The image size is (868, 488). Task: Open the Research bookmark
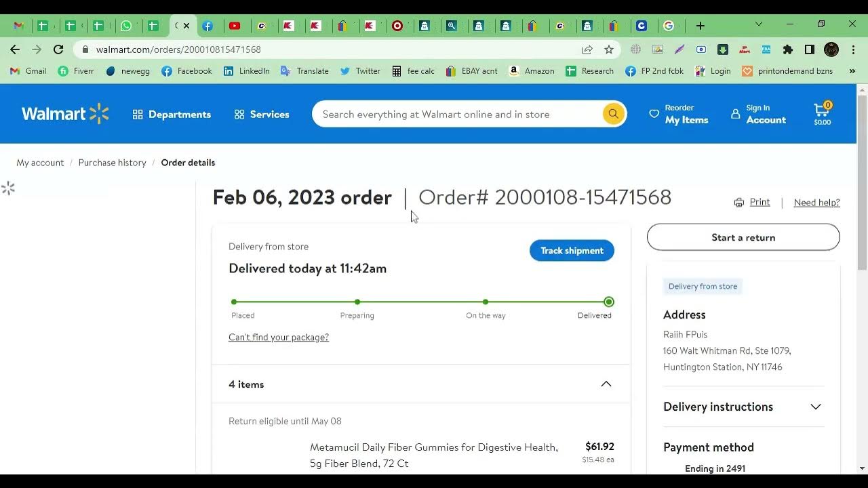(589, 71)
